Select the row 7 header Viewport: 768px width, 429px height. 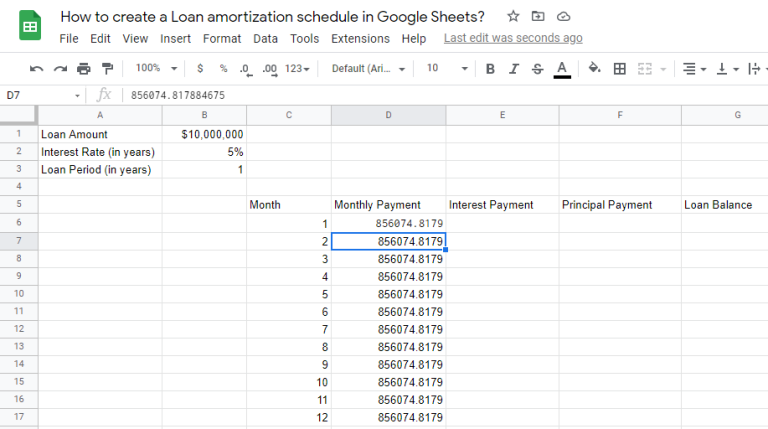point(19,240)
